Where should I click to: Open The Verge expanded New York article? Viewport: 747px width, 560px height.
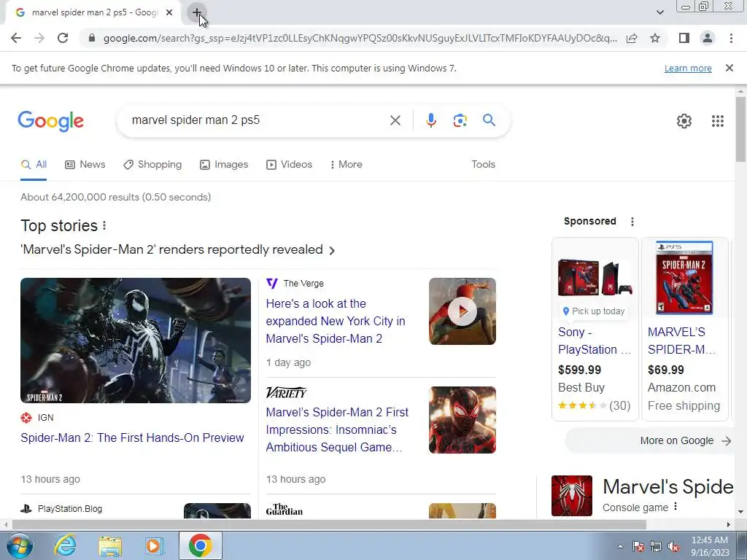pos(336,321)
